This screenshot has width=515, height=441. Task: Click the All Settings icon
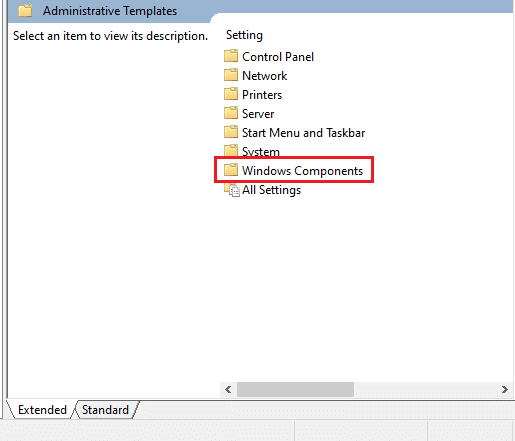(232, 190)
